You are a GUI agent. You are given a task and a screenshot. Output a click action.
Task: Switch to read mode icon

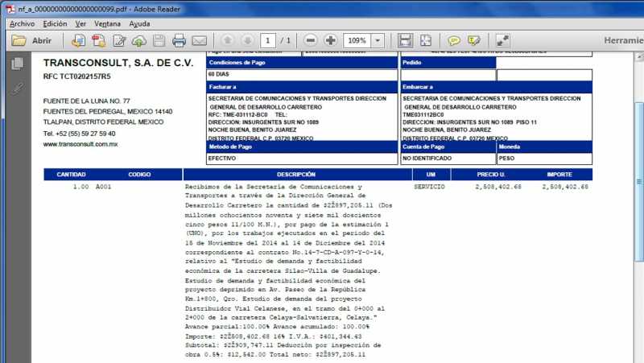click(502, 40)
